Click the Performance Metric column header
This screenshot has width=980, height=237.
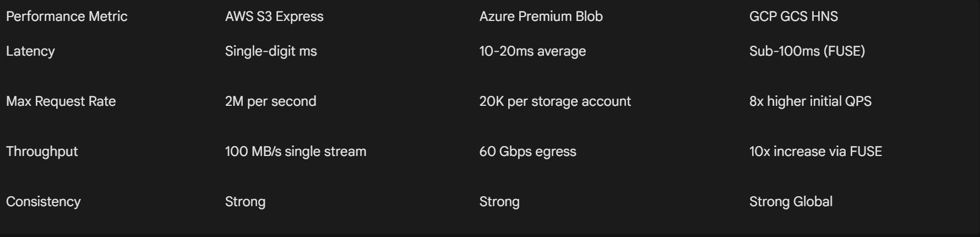tap(67, 17)
